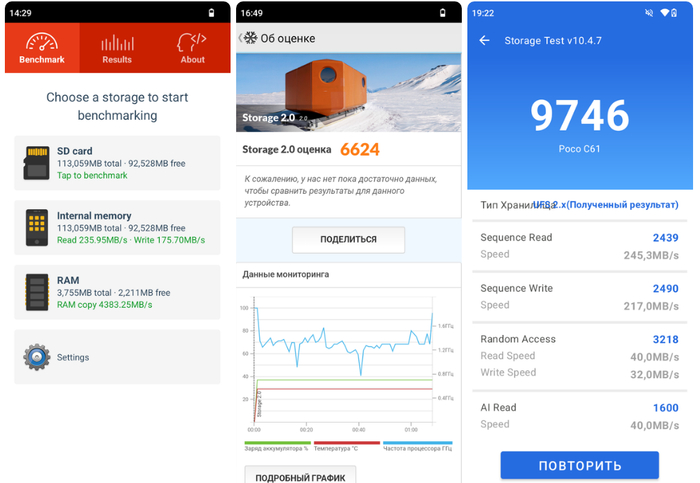Open the Benchmark tab
This screenshot has width=700, height=483.
(x=41, y=47)
